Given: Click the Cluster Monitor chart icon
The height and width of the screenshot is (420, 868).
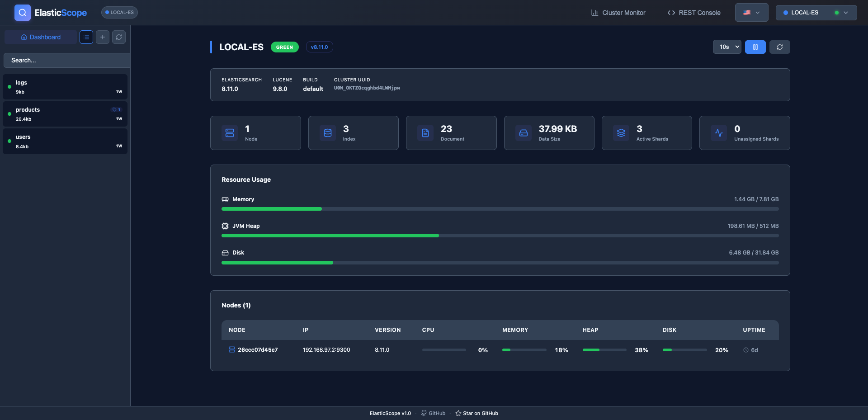Looking at the screenshot, I should pyautogui.click(x=594, y=13).
